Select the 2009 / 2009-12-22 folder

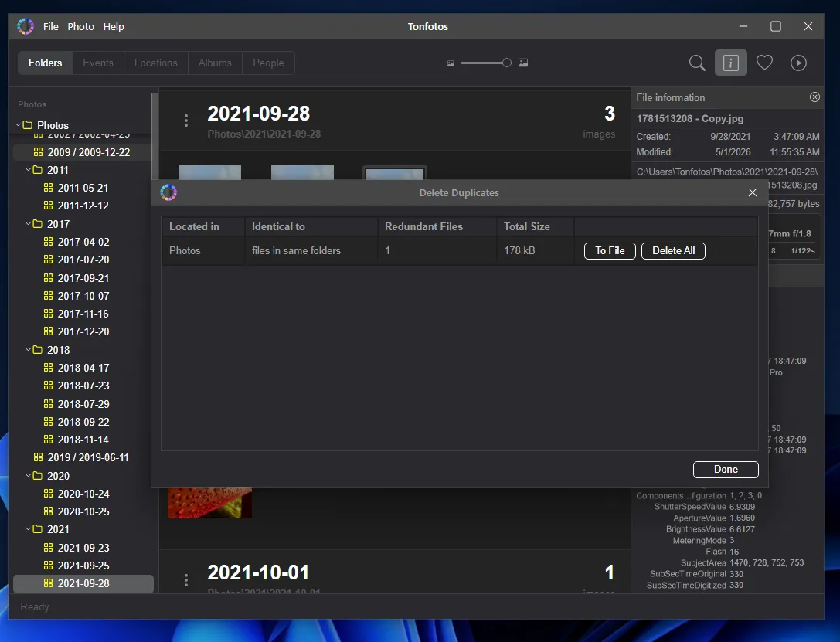coord(83,152)
